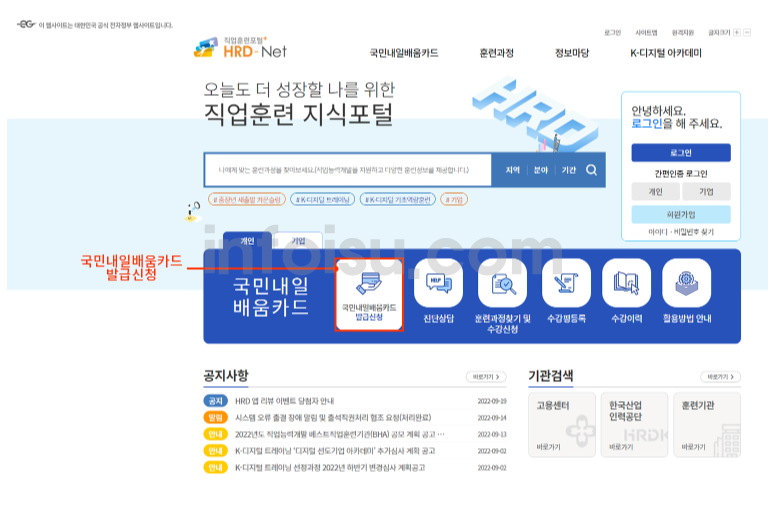
Task: Click the blue 로그인 button
Action: tap(681, 153)
